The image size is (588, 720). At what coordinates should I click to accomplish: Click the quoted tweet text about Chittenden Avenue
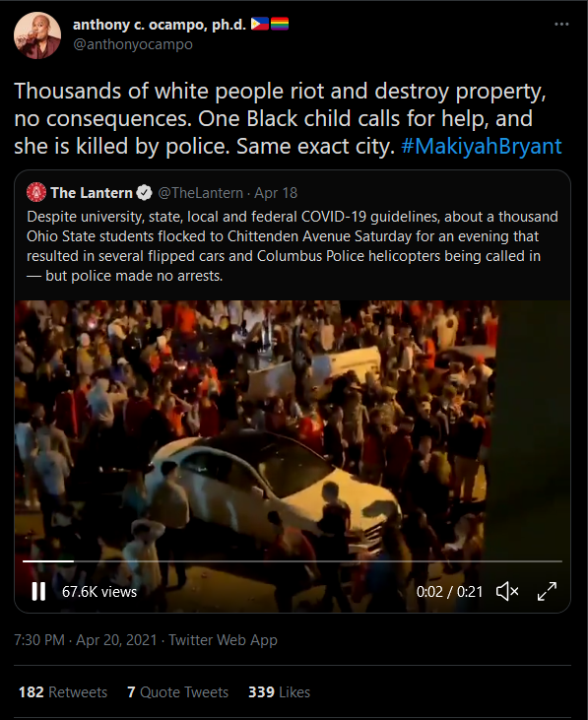tap(293, 246)
